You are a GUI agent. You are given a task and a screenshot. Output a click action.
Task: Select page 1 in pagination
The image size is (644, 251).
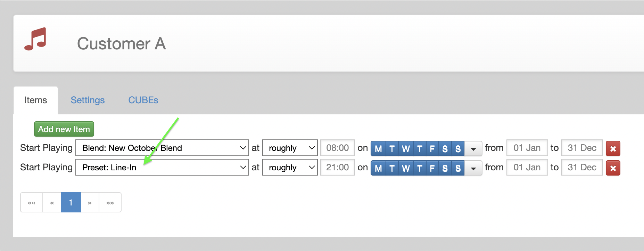coord(71,202)
